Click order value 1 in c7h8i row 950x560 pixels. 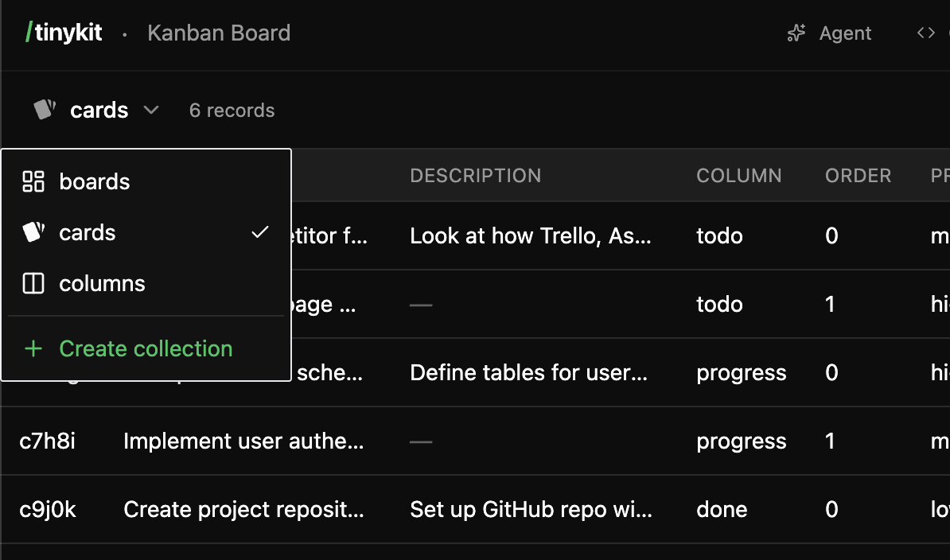830,441
